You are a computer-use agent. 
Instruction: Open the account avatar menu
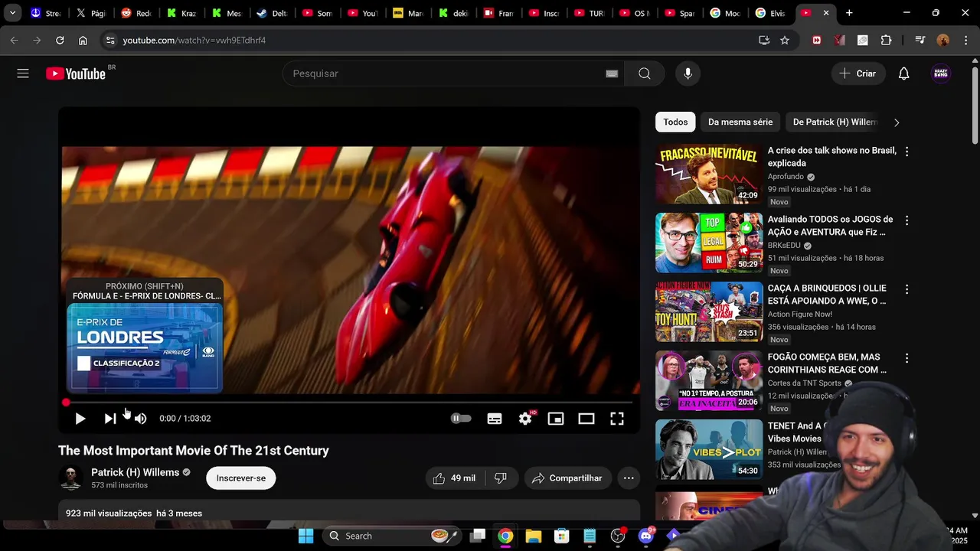click(x=941, y=73)
